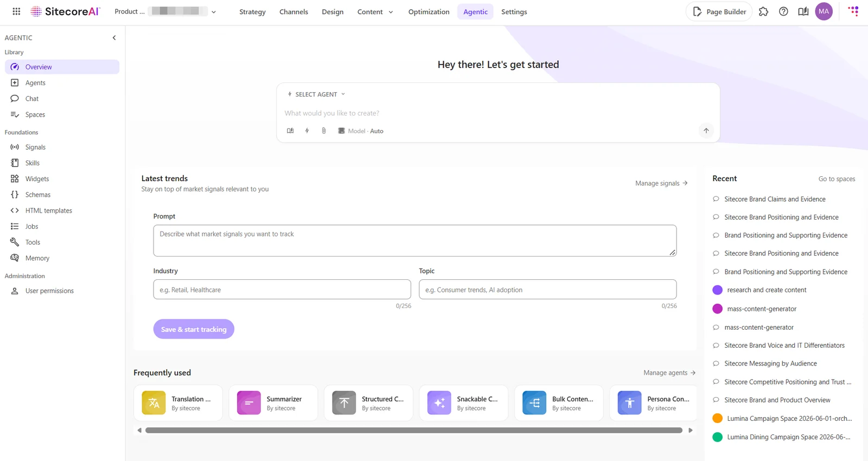Viewport: 868px width, 461px height.
Task: Open the help question mark icon
Action: pos(783,11)
